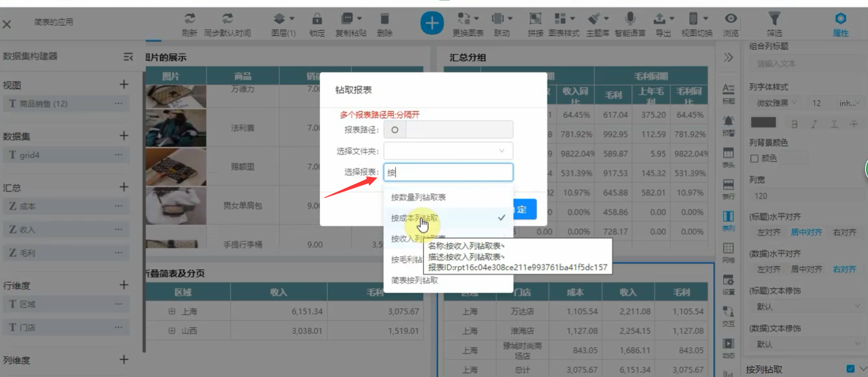Open more options for 商品销售 (12)
Image resolution: width=868 pixels, height=377 pixels.
coord(118,103)
